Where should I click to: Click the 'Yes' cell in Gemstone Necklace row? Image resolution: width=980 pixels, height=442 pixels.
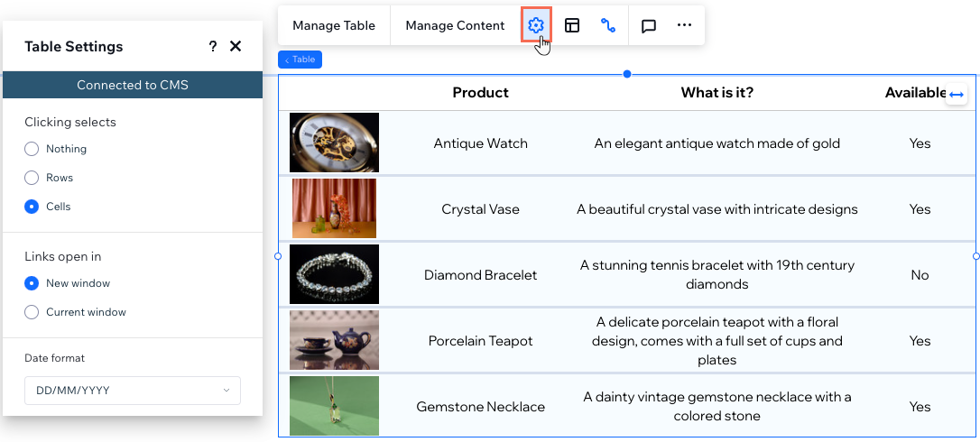920,406
